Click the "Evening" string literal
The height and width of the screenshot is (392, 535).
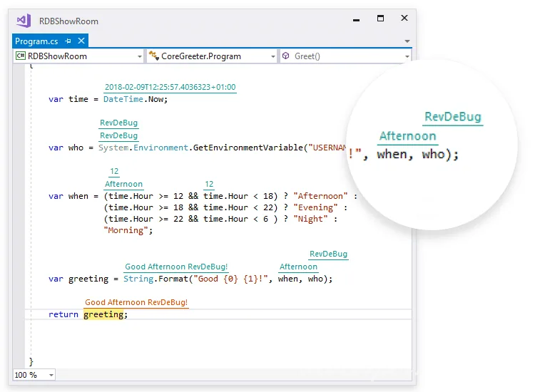tap(315, 207)
